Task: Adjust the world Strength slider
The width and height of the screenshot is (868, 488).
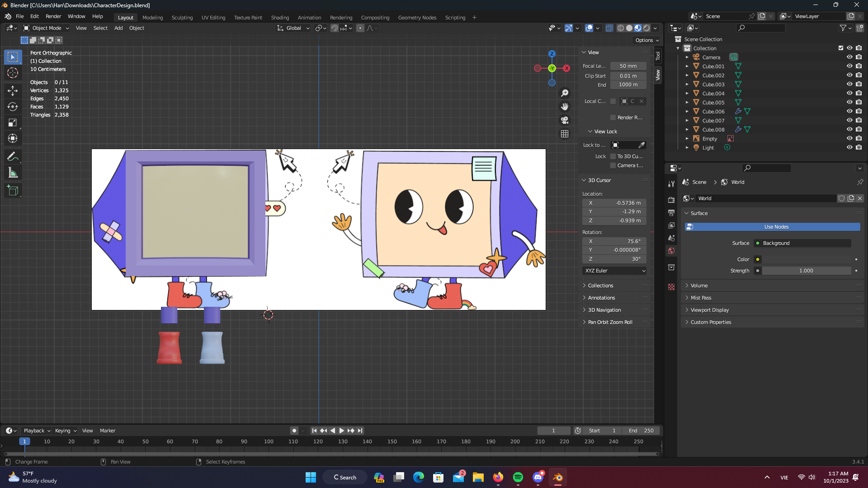Action: point(806,271)
